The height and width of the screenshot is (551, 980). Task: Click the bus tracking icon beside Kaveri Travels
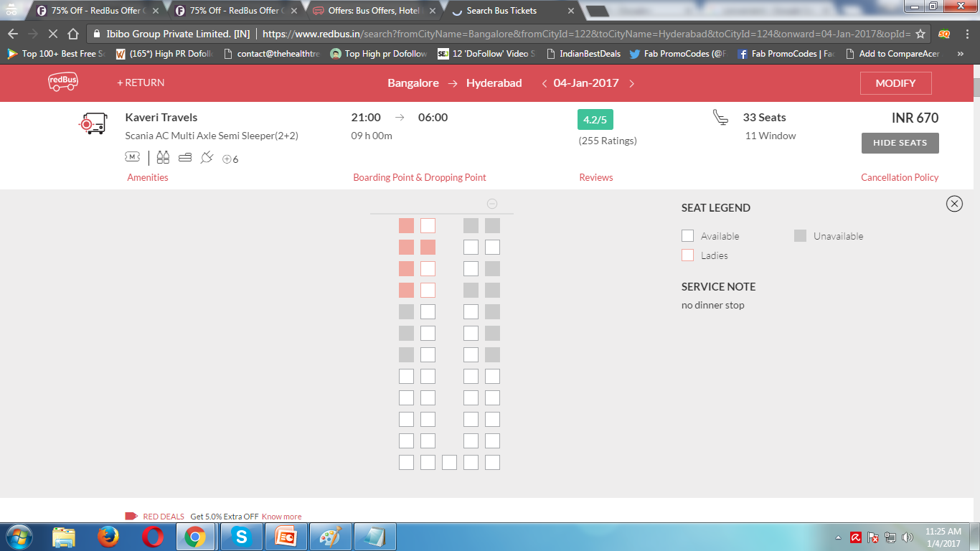click(x=93, y=124)
